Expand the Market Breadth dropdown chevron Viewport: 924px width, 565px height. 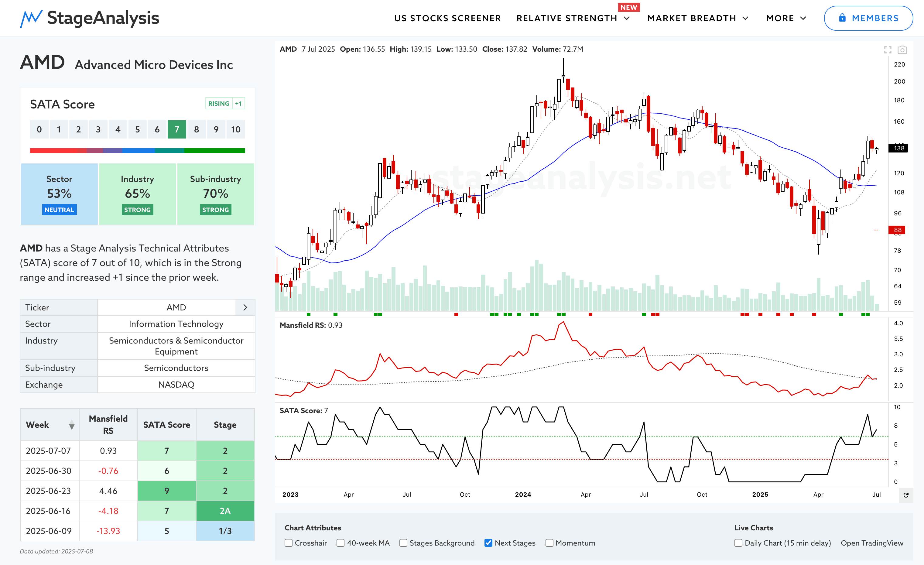745,18
